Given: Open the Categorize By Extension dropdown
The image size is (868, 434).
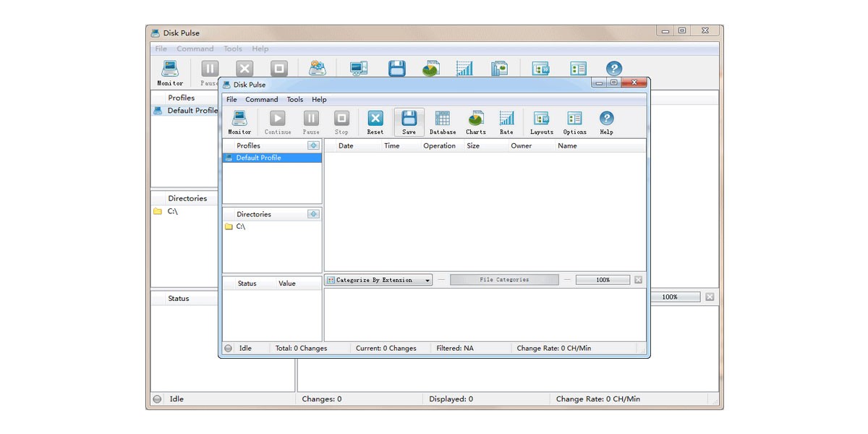Looking at the screenshot, I should [378, 280].
